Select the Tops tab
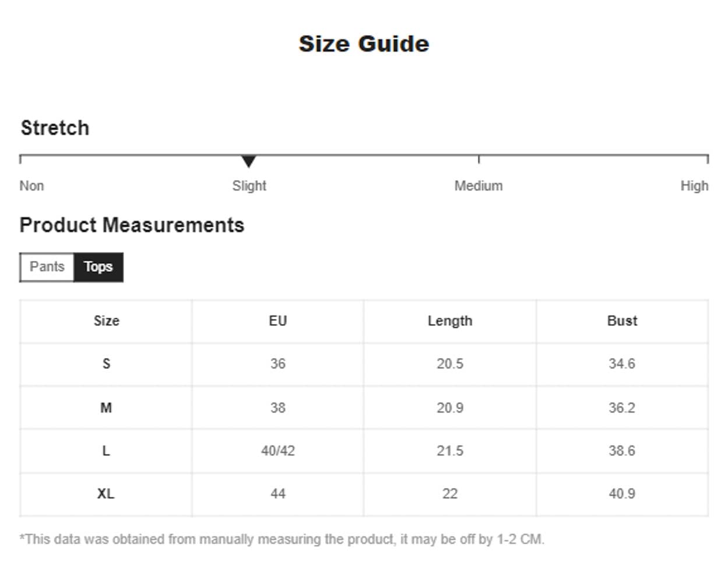Viewport: 728px width, 583px height. 98,267
